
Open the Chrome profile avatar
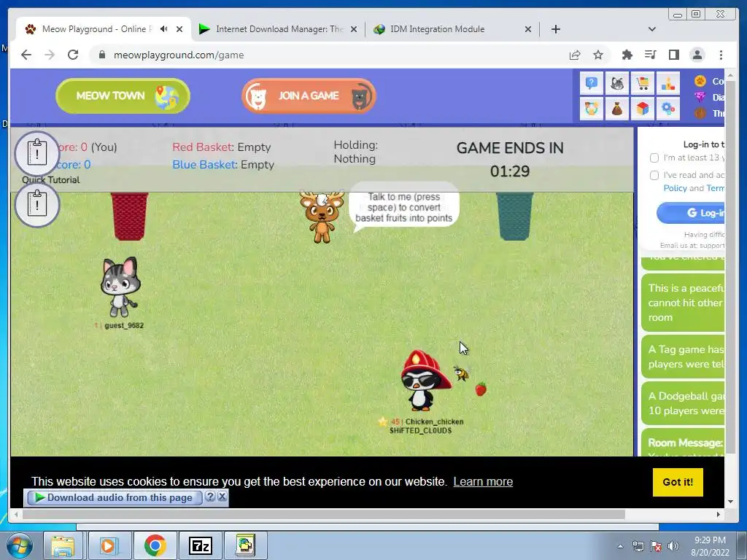pos(697,55)
